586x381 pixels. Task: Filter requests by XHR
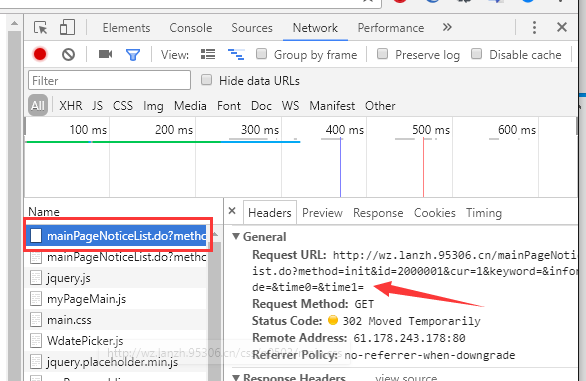click(x=71, y=106)
